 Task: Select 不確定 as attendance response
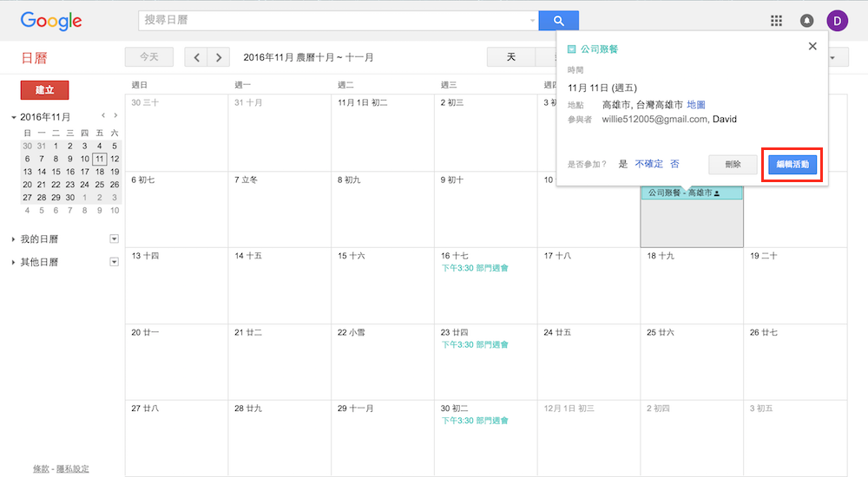coord(648,164)
